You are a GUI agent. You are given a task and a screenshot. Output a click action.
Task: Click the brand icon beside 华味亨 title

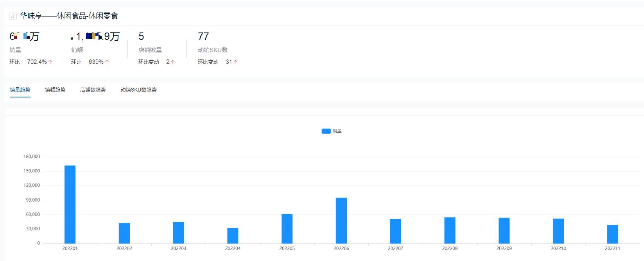(13, 16)
